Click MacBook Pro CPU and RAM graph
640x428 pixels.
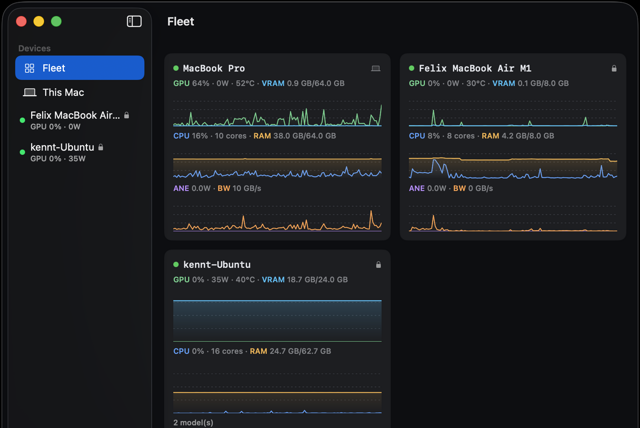(278, 165)
